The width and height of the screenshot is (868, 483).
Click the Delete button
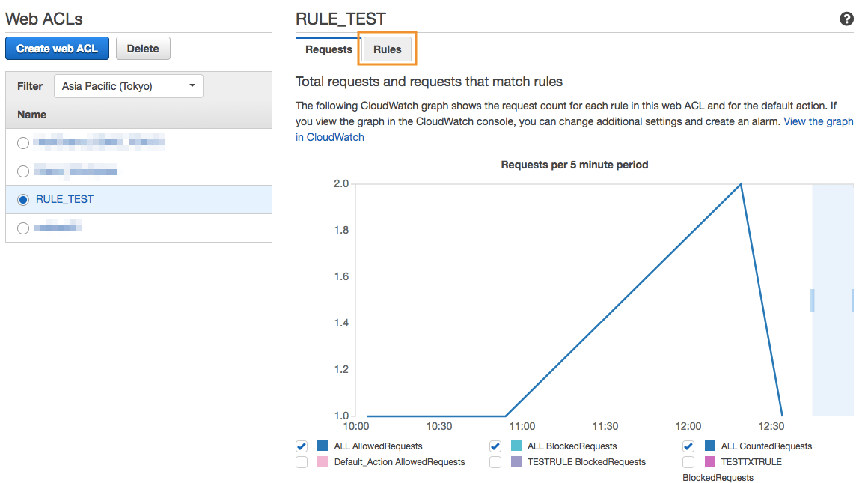click(143, 49)
